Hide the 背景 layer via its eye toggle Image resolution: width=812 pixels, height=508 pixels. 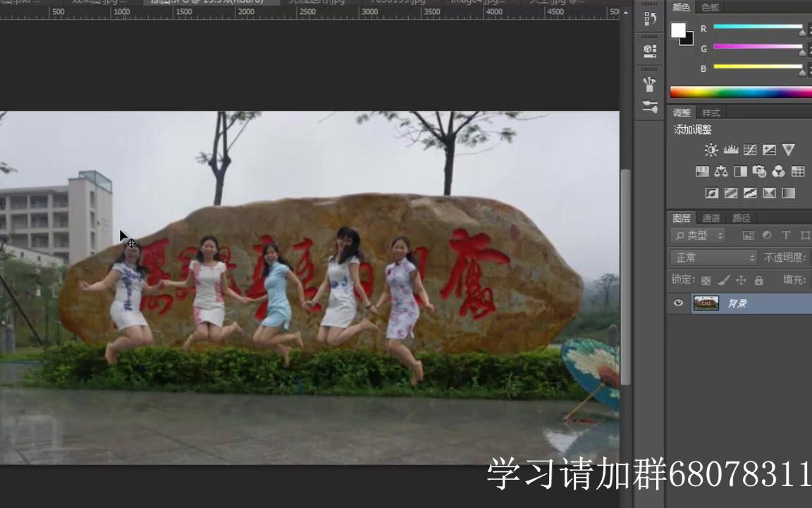click(678, 303)
